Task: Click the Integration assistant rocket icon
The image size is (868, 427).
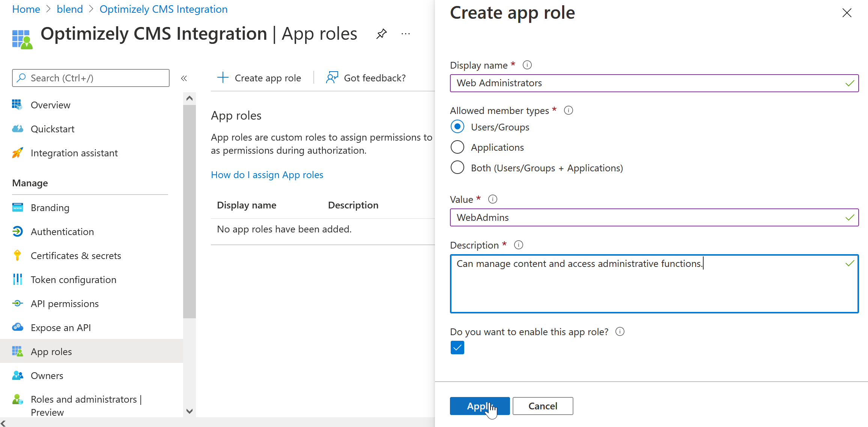Action: coord(17,153)
